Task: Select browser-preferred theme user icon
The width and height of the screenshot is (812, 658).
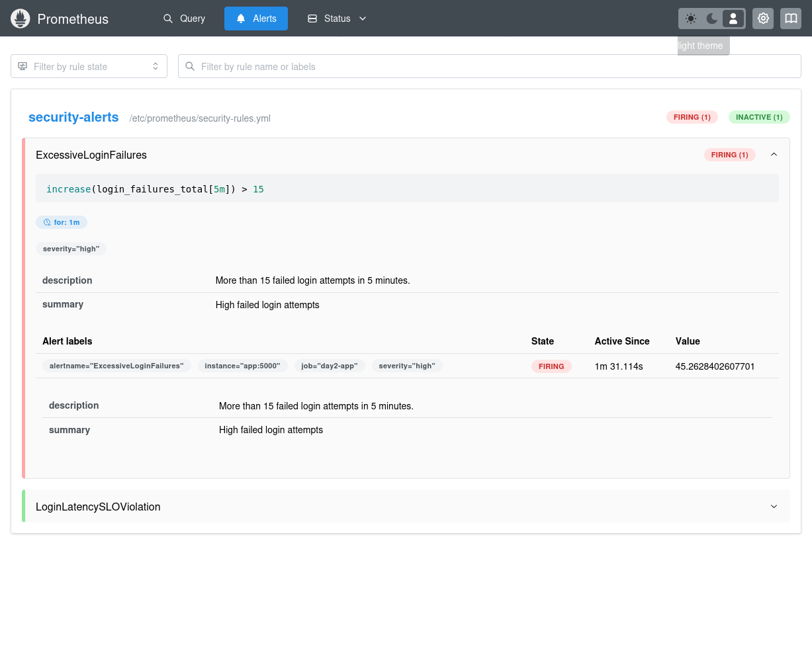Action: 733,19
